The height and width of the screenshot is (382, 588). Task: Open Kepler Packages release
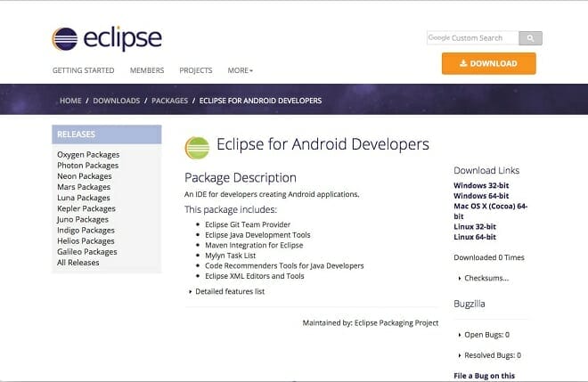coord(86,208)
